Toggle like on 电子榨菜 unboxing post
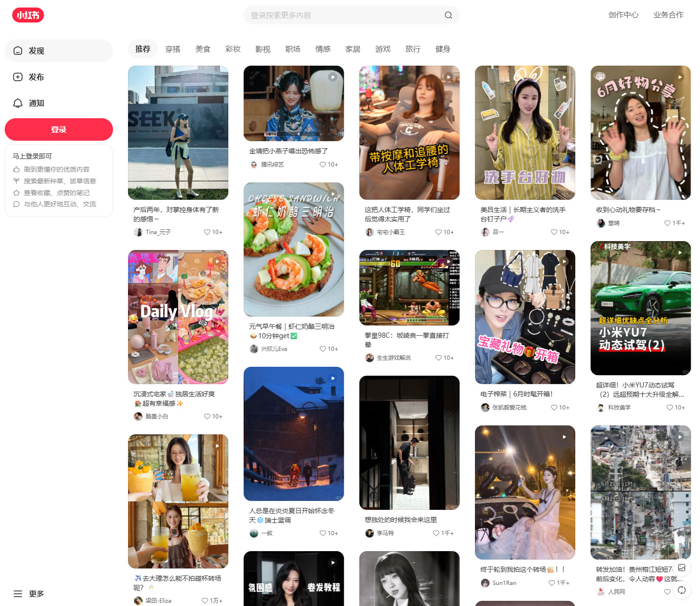The image size is (700, 606). [x=554, y=408]
